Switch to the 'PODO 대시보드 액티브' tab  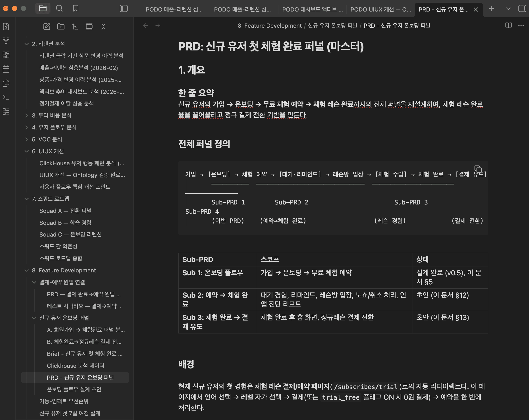tap(312, 9)
